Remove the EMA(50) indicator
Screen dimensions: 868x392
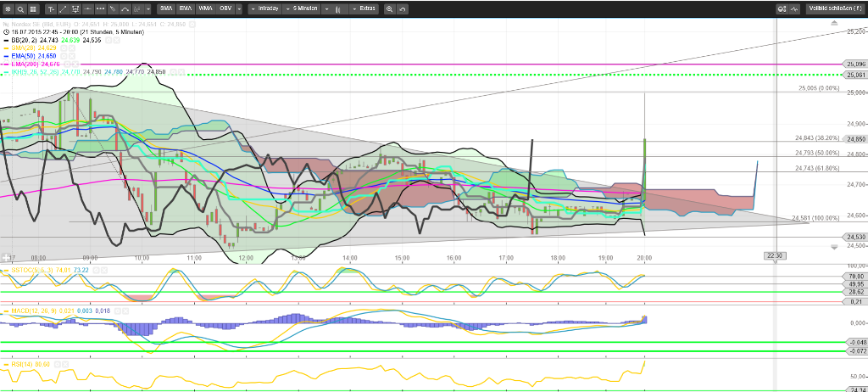point(72,56)
